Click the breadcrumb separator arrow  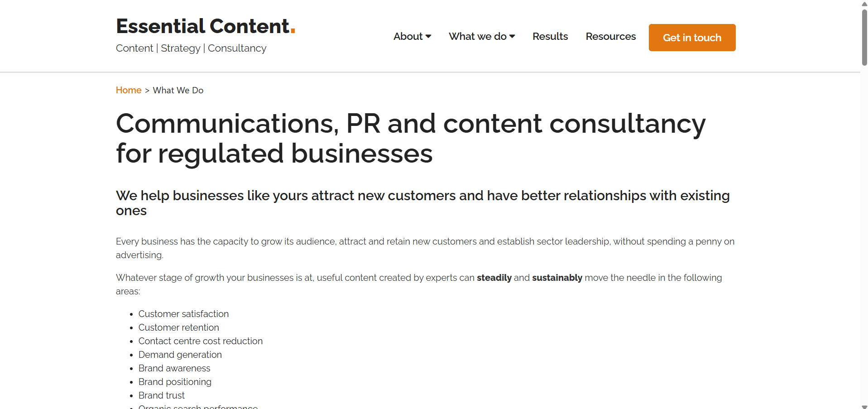147,91
